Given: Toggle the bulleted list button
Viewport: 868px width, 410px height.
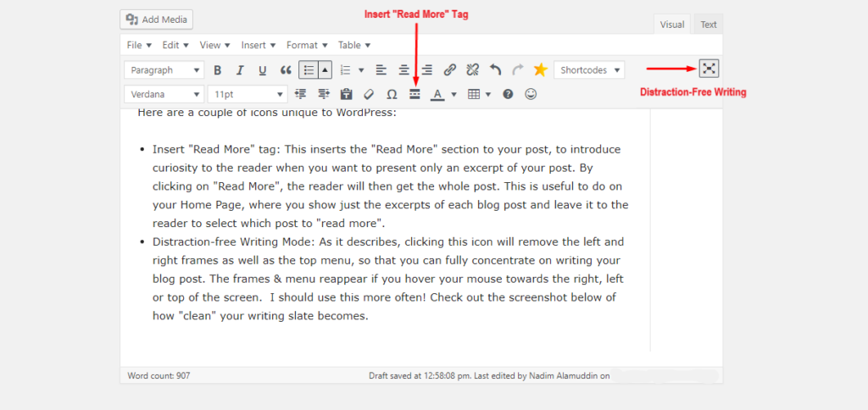Looking at the screenshot, I should [x=309, y=70].
